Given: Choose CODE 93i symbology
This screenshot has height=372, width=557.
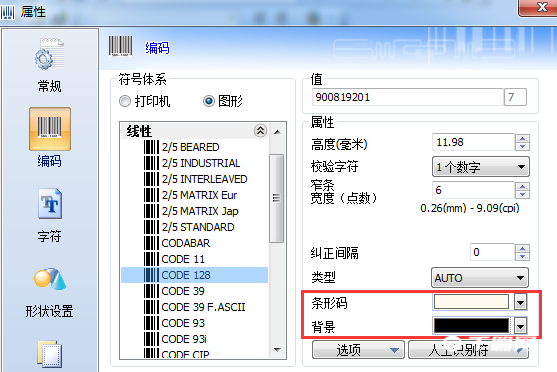Looking at the screenshot, I should click(x=184, y=339).
